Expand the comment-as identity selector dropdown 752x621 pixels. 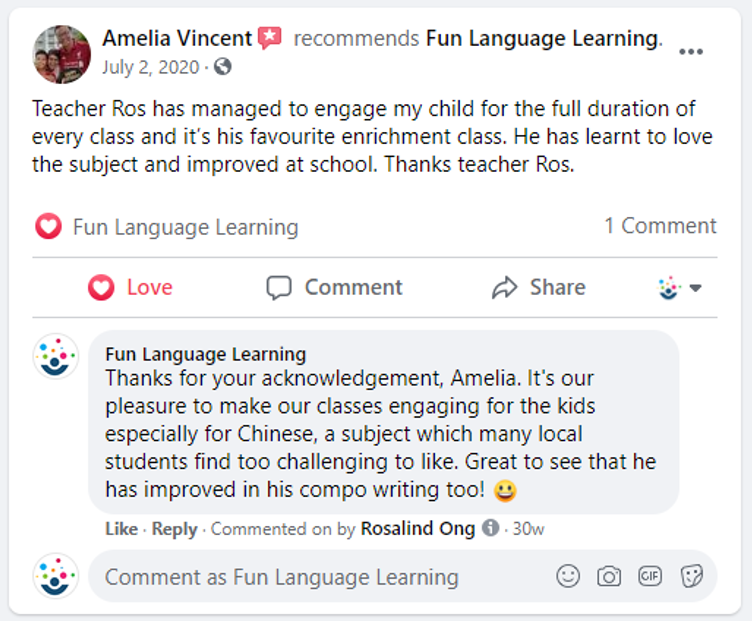pos(680,288)
